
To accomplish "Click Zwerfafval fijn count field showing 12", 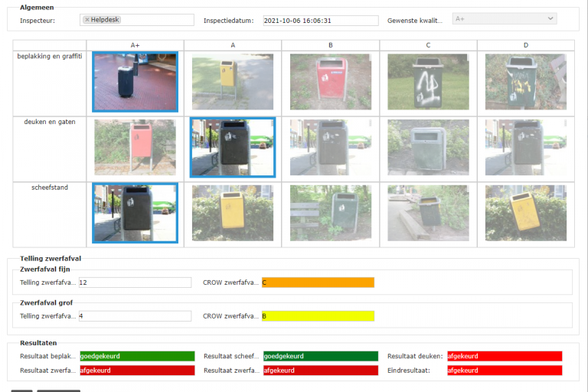I will click(135, 283).
